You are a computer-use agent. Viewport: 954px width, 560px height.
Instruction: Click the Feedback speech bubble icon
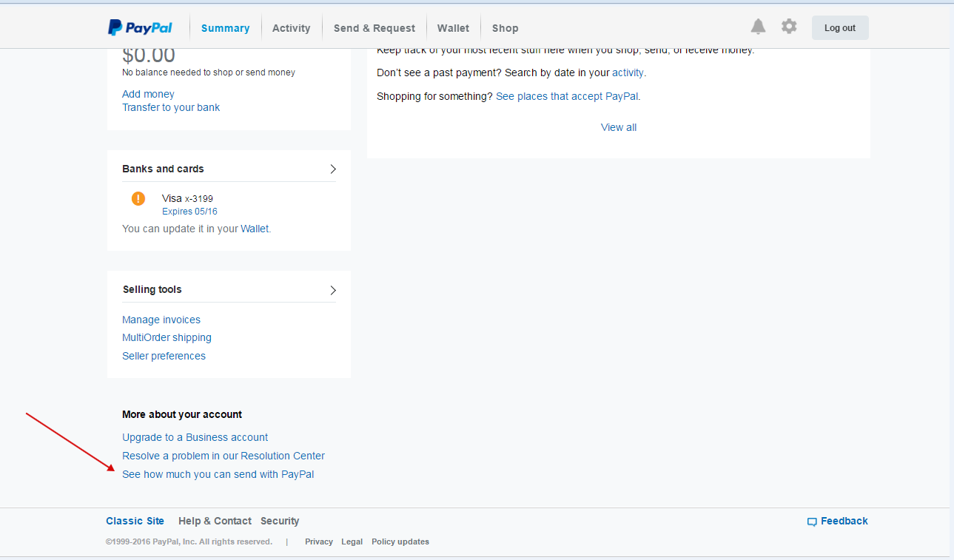(x=812, y=522)
